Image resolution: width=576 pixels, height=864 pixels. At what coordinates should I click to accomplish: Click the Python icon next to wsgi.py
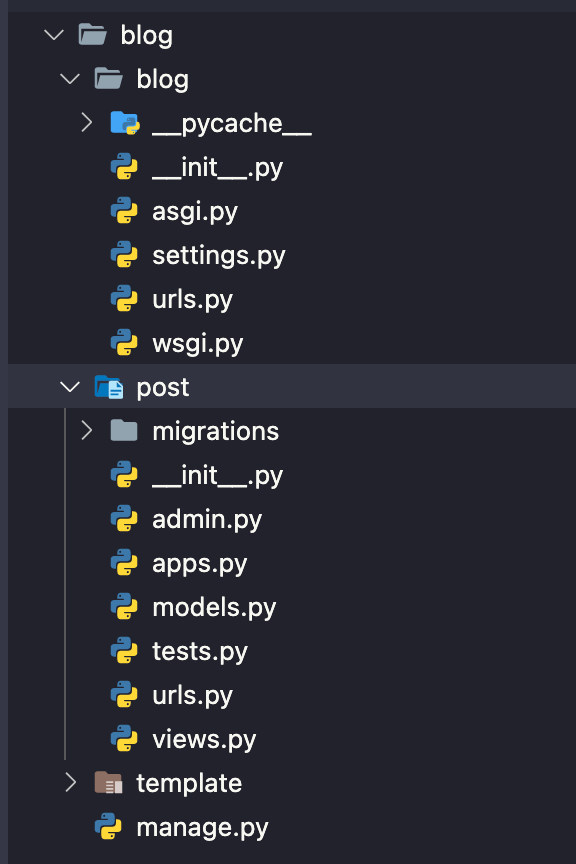point(124,343)
